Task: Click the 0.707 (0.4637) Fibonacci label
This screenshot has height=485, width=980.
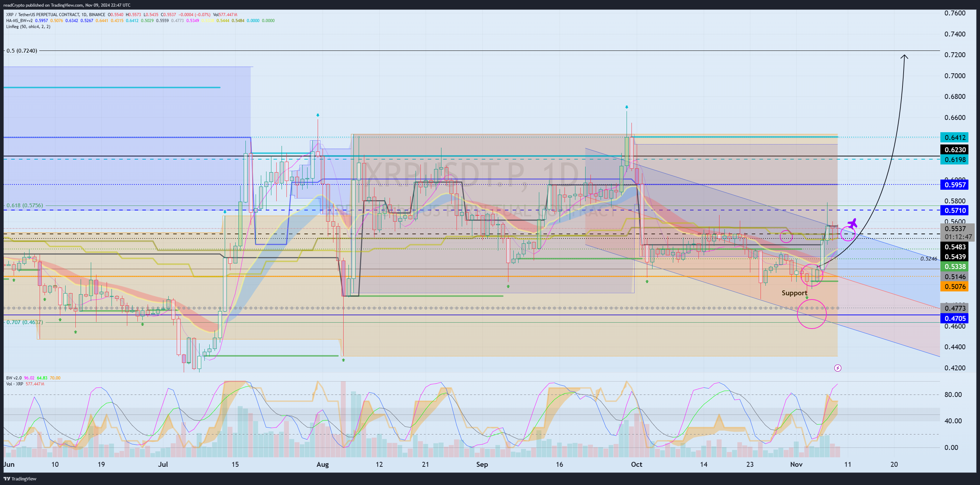Action: 24,322
